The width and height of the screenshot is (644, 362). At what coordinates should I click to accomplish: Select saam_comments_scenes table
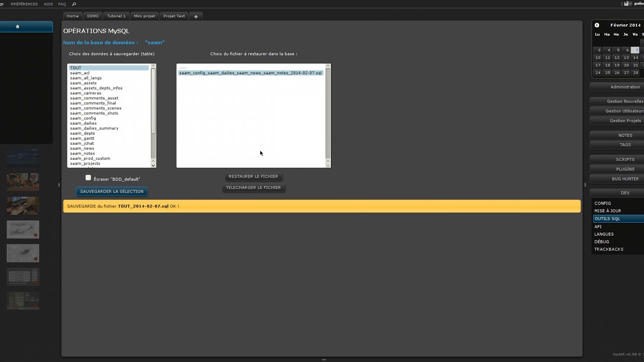[109, 108]
